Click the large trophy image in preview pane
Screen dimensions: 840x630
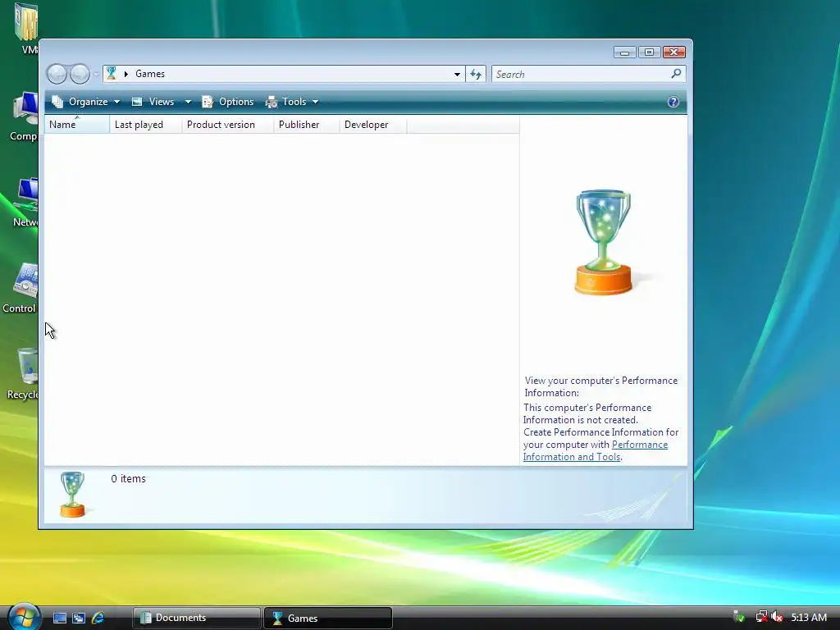point(604,242)
